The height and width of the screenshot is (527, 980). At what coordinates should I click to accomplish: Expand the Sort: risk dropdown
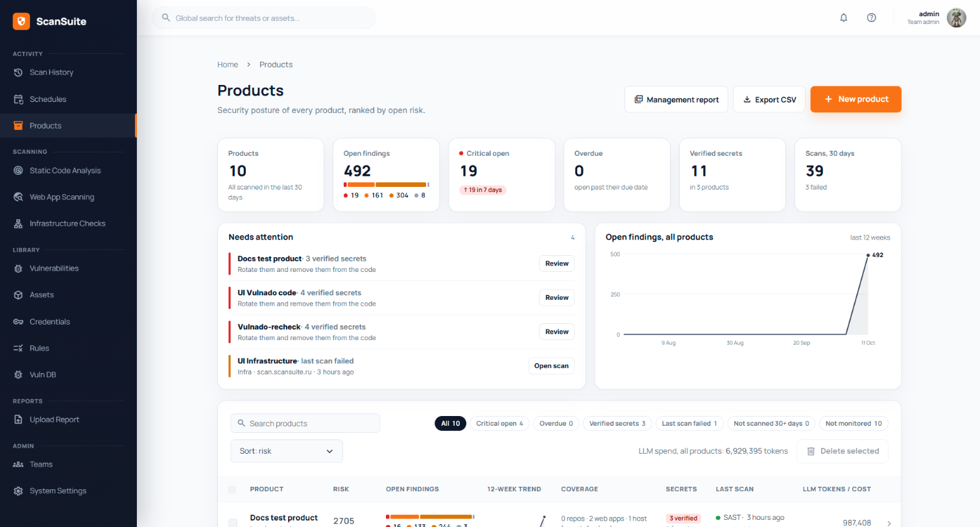pyautogui.click(x=287, y=451)
